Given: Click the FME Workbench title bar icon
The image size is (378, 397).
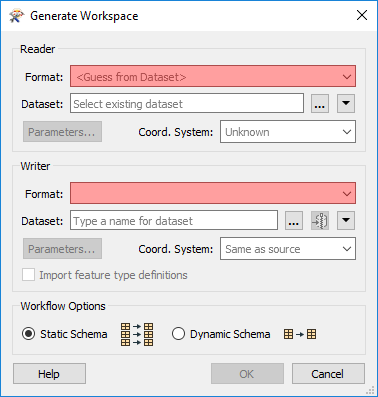Looking at the screenshot, I should click(17, 16).
